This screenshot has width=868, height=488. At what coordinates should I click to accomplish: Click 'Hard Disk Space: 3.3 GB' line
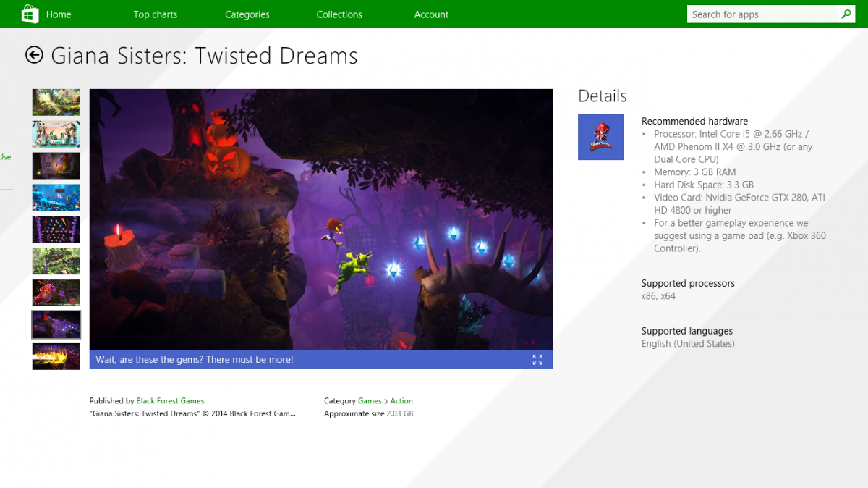[704, 185]
